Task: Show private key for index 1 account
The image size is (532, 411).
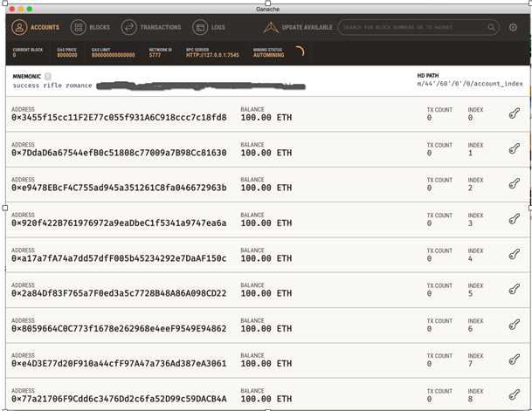Action: [515, 148]
